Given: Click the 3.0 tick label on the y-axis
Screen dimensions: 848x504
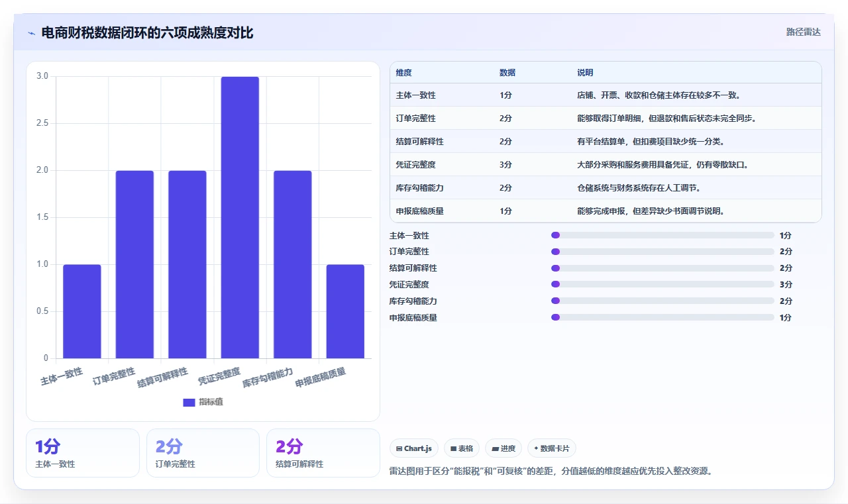Looking at the screenshot, I should coord(42,76).
